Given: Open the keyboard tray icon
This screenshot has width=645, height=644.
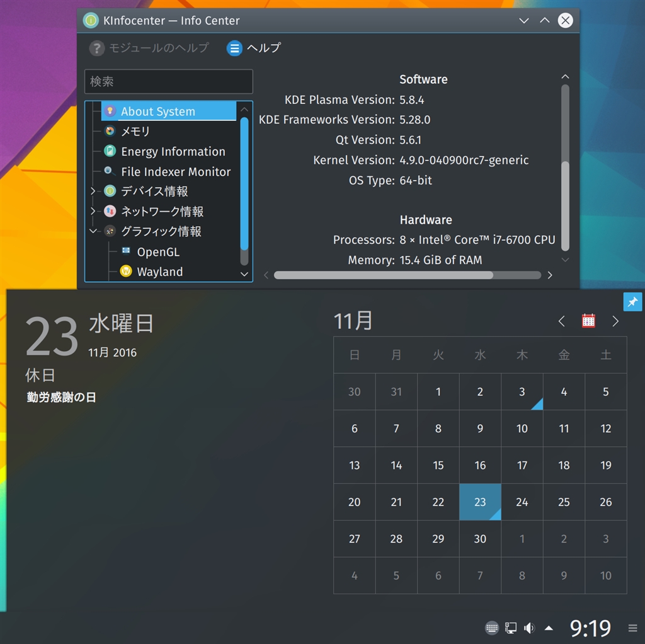Looking at the screenshot, I should (x=491, y=628).
